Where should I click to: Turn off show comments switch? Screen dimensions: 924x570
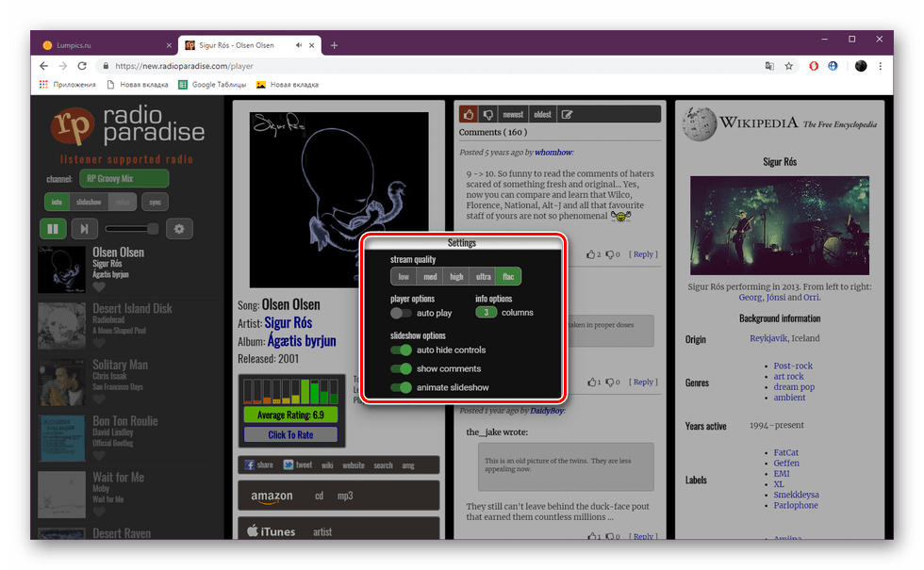[401, 368]
